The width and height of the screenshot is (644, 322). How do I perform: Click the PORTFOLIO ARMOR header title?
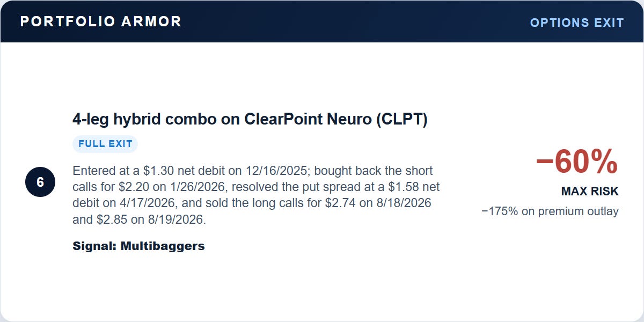[100, 21]
